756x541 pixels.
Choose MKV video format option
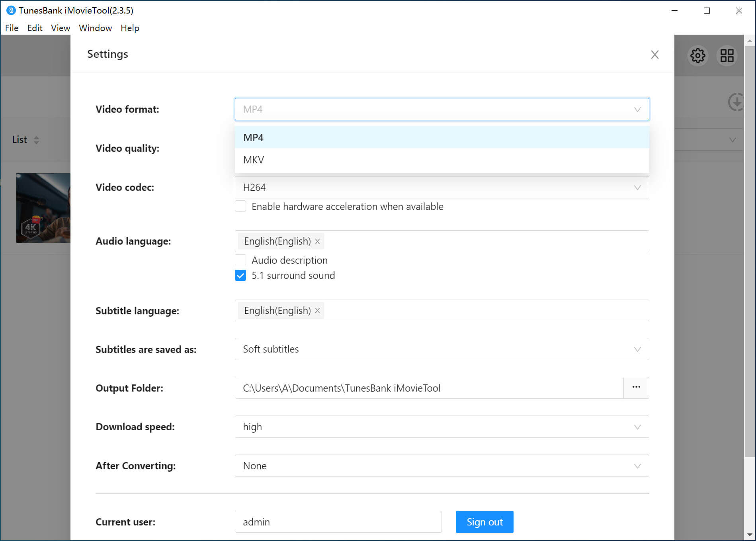[x=442, y=160]
